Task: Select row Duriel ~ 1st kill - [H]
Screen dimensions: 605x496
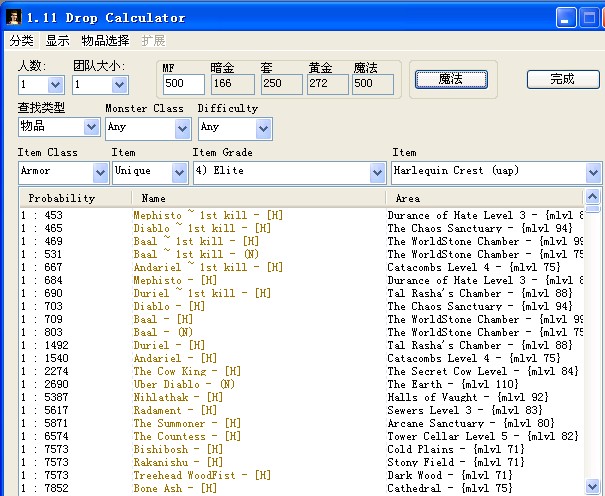Action: tap(301, 293)
